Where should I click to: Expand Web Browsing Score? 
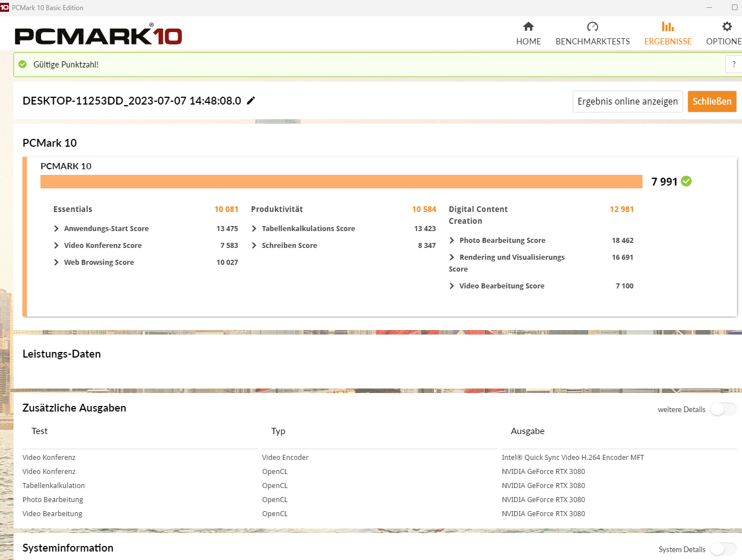56,262
